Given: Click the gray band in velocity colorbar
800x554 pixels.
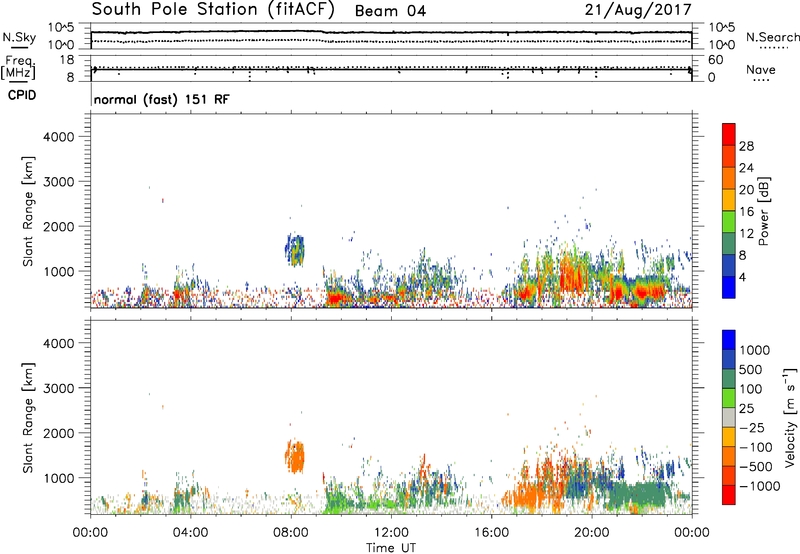Looking at the screenshot, I should coord(729,417).
